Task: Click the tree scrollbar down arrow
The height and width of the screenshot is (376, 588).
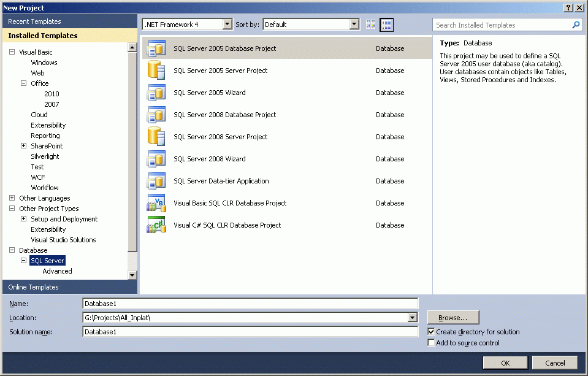Action: point(132,275)
